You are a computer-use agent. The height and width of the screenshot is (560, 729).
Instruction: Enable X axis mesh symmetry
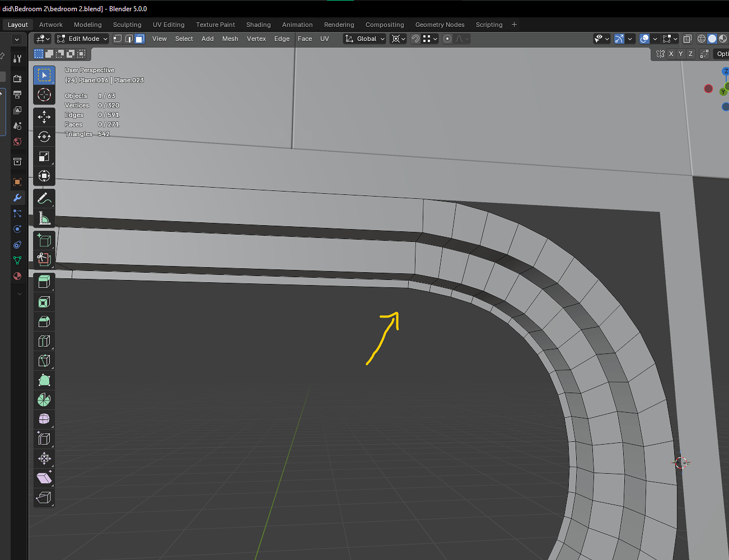tap(671, 54)
